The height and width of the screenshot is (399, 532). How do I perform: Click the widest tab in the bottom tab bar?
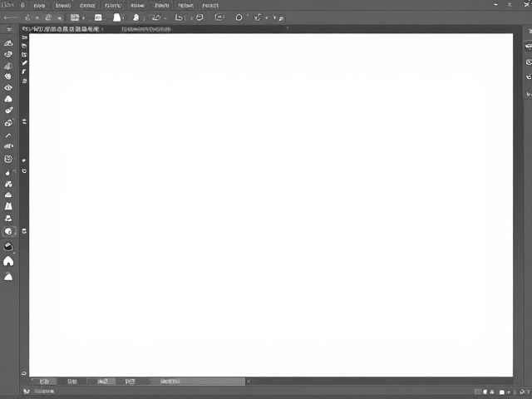[x=198, y=382]
